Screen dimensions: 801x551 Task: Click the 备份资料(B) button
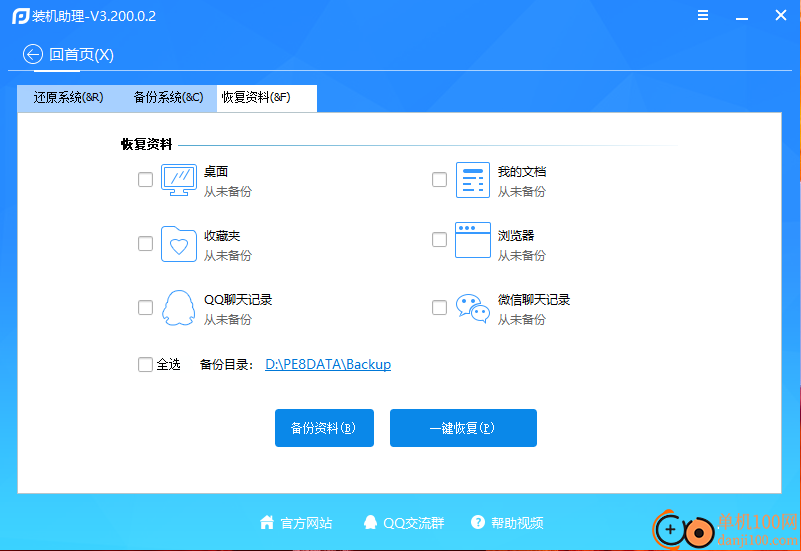324,428
